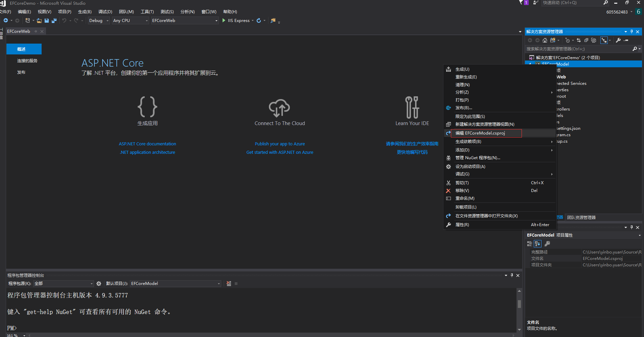This screenshot has height=337, width=644.
Task: Click the Save All icon in toolbar
Action: coord(54,21)
